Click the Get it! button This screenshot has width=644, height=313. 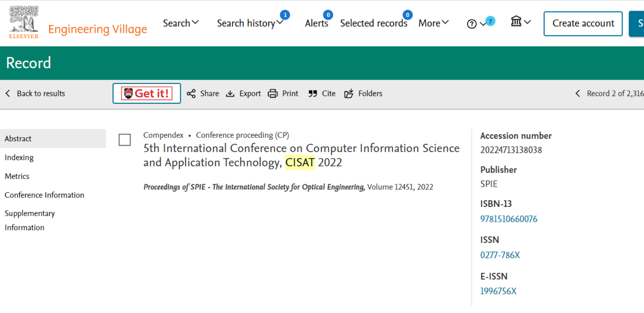click(x=147, y=94)
